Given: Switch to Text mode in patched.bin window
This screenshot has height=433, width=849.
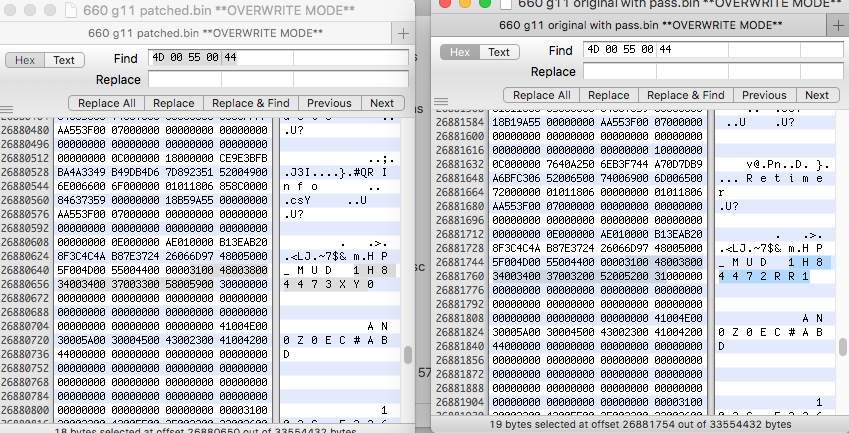Looking at the screenshot, I should pyautogui.click(x=64, y=60).
